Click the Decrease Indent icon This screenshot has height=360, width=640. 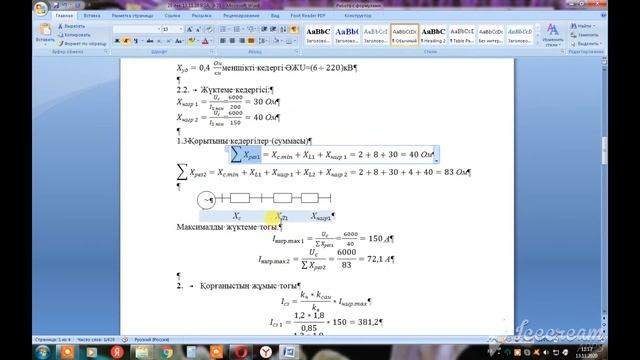pos(264,29)
